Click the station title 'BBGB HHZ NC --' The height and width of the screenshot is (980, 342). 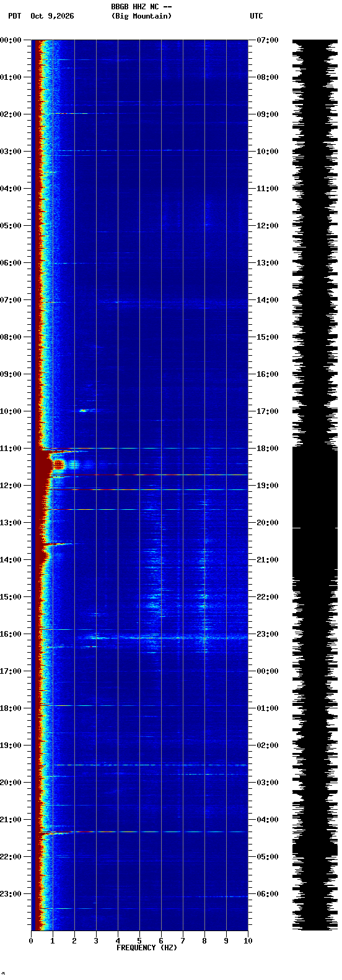click(x=141, y=7)
